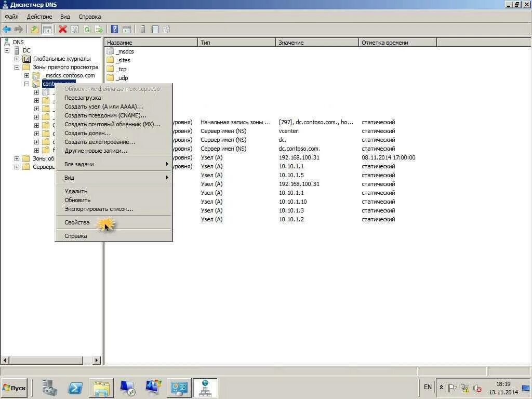Expand the contoso.com zone node
Viewport: 532px width, 399px height.
[x=26, y=84]
